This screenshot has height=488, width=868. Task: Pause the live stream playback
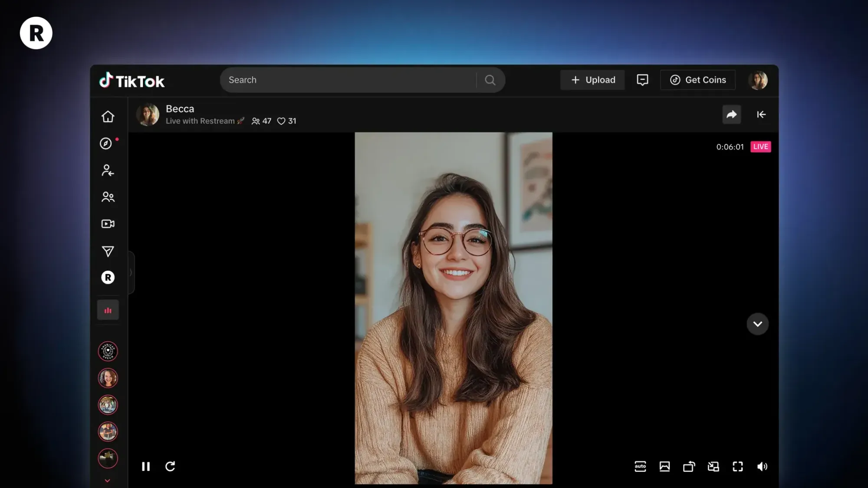tap(146, 466)
